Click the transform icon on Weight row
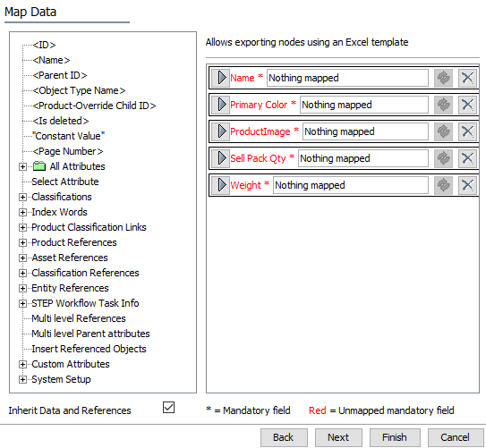The width and height of the screenshot is (486, 448). (x=443, y=185)
